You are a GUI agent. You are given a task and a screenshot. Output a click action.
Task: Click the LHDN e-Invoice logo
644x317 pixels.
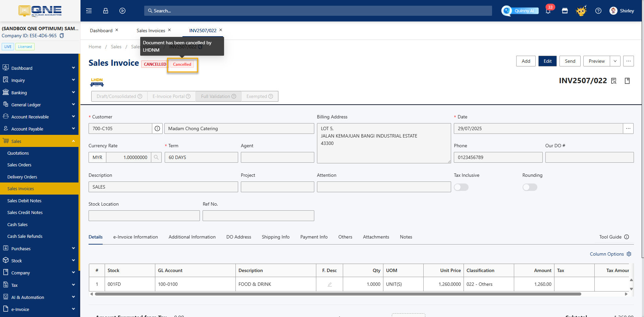97,82
